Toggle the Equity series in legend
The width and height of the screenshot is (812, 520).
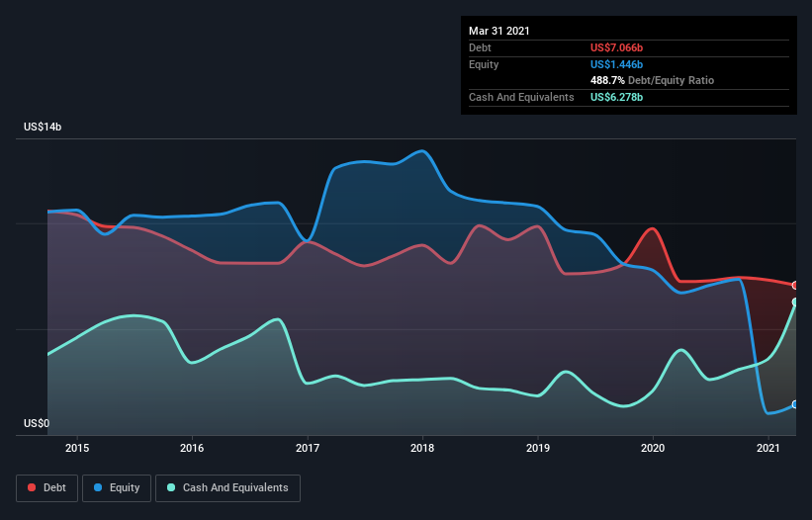tap(118, 487)
